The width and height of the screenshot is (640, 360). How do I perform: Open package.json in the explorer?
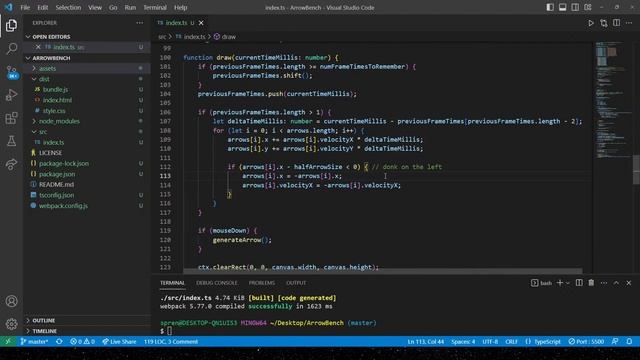(x=57, y=174)
